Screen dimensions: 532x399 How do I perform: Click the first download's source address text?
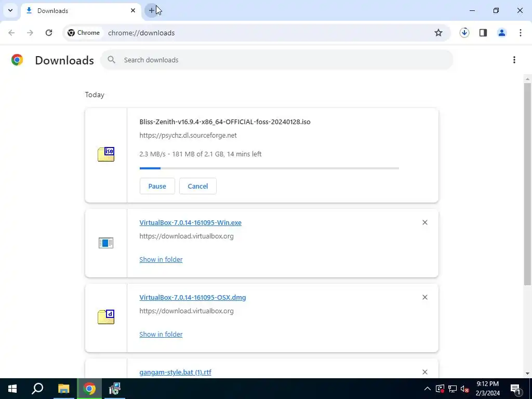[188, 136]
